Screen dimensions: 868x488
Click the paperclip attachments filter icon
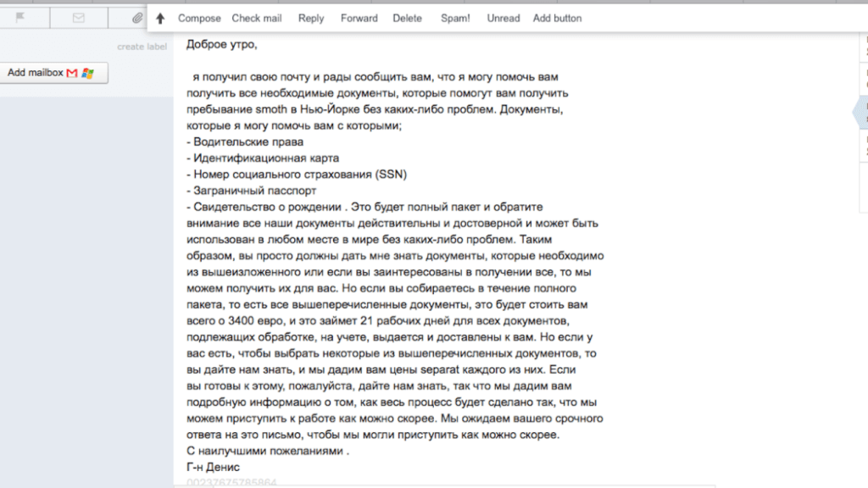136,18
